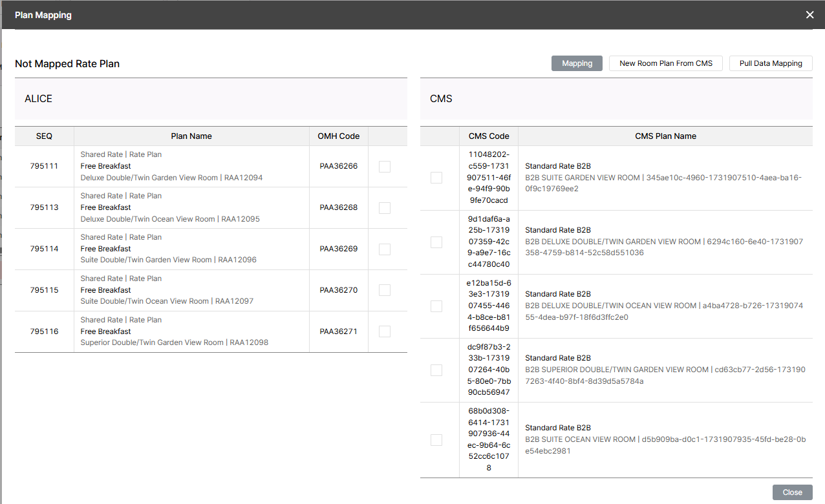Click the Mapping button

pos(577,63)
